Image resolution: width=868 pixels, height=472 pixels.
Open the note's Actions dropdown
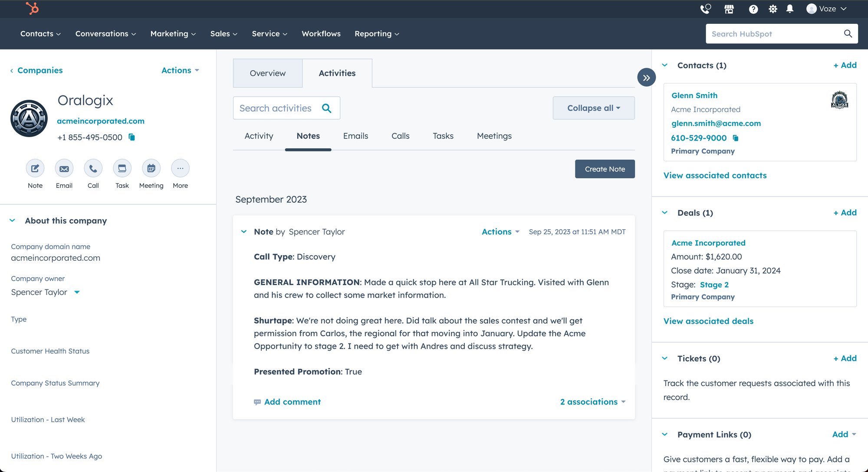point(500,232)
